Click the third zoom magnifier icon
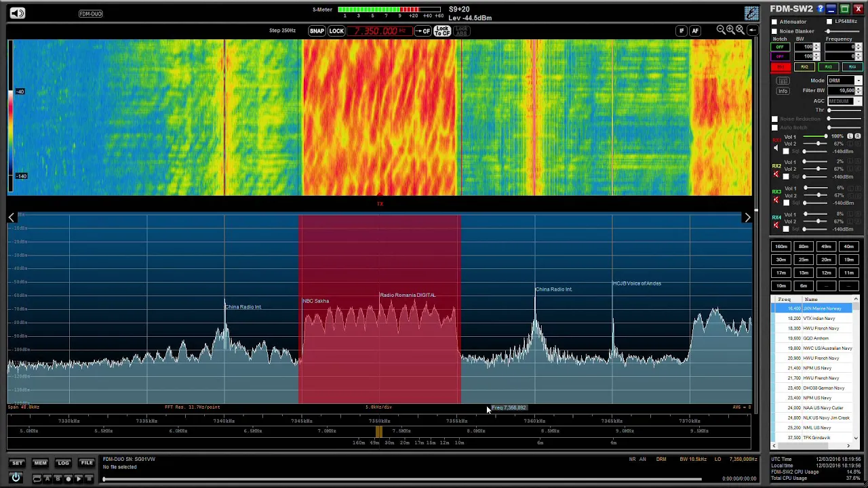 (x=741, y=30)
